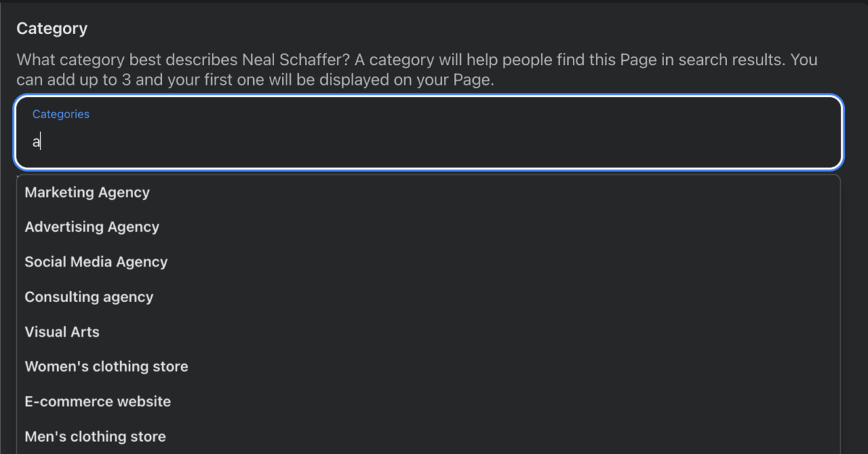Pick Social Media Agency as a category
The height and width of the screenshot is (454, 868).
click(96, 261)
